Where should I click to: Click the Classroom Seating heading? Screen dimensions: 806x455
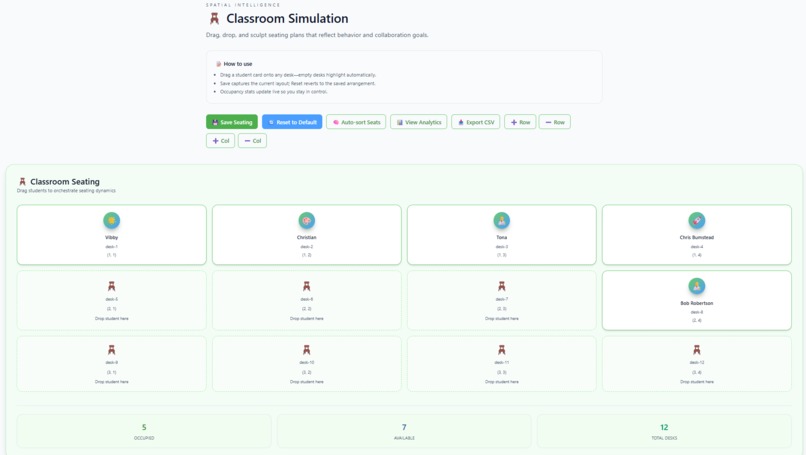point(65,181)
